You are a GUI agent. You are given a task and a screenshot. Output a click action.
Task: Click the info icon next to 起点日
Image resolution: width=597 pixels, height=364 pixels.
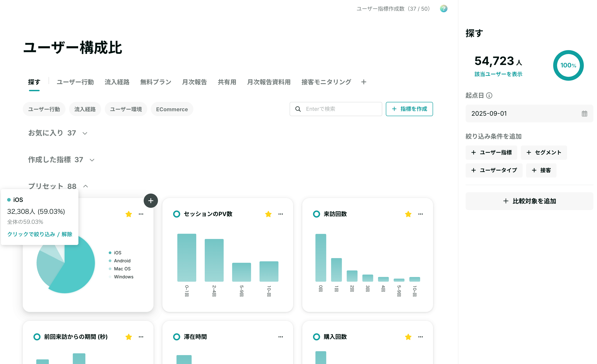tap(489, 96)
